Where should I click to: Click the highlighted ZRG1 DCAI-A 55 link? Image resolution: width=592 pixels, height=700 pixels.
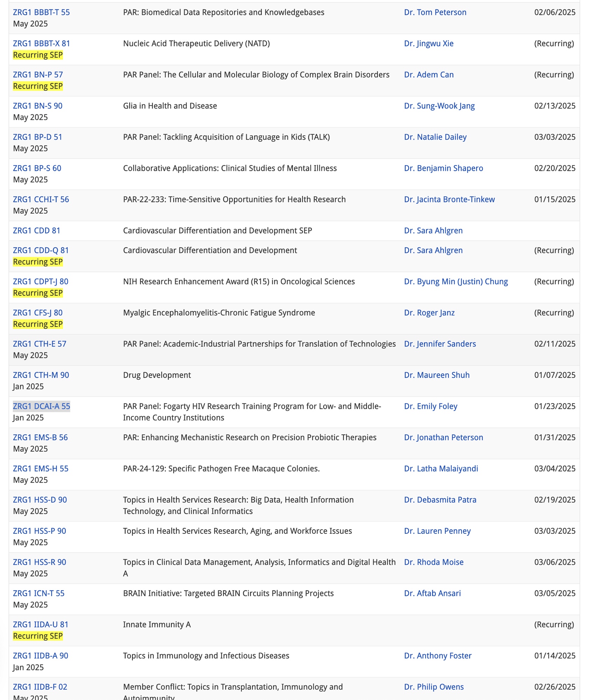tap(41, 406)
